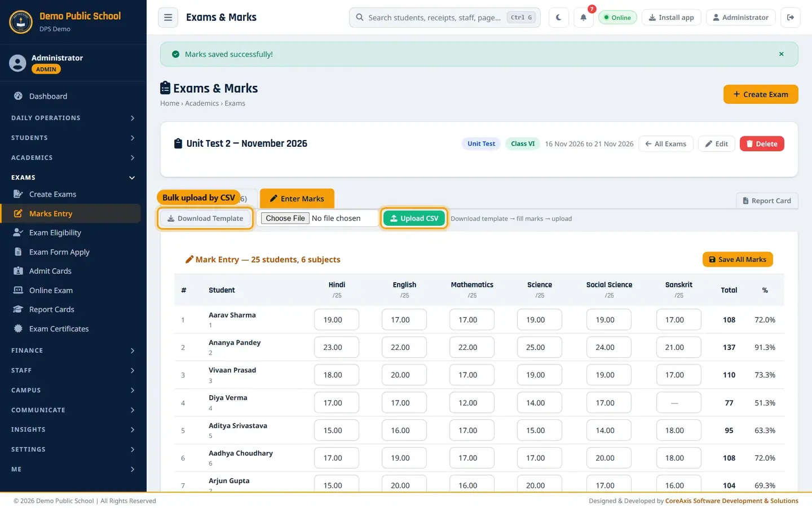Screen dimensions: 812x508
Task: Go back to All Exams
Action: (x=666, y=144)
